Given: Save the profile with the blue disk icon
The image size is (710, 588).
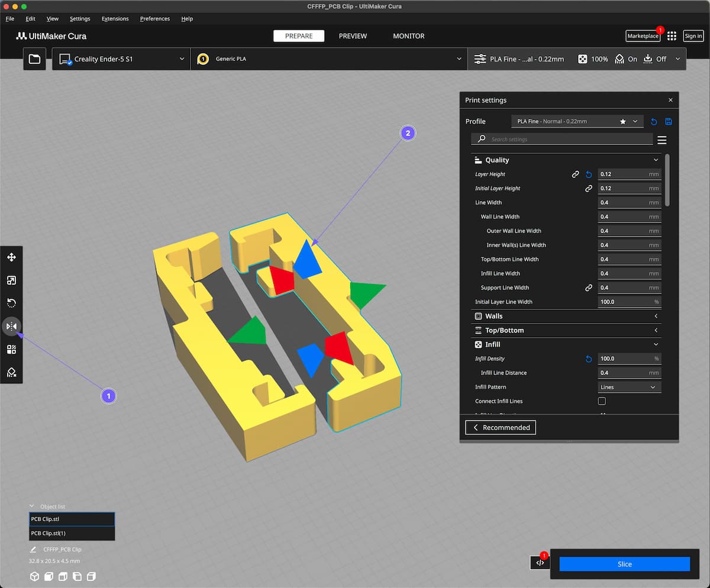Looking at the screenshot, I should [669, 121].
